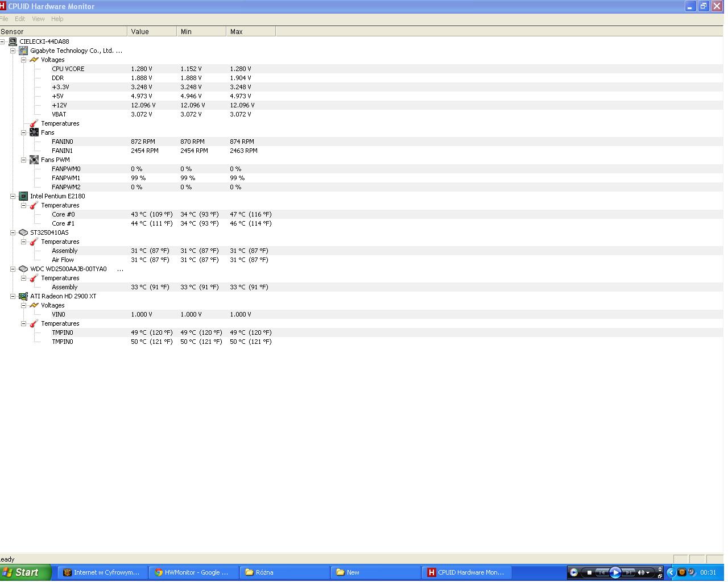Switch to Internet w Cyfrowym taskbar window
Viewport: 728px width, 582px height.
[x=103, y=572]
